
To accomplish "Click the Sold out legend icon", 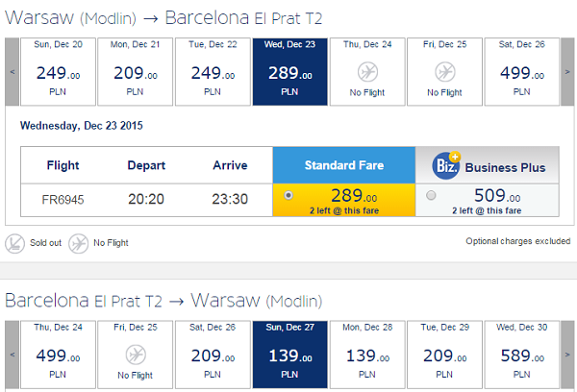I will tap(14, 243).
